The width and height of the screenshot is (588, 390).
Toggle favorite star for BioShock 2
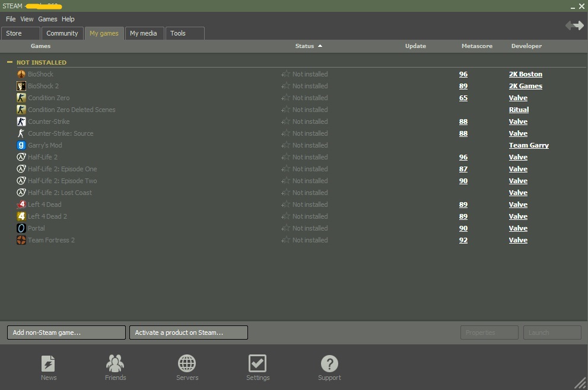click(286, 86)
